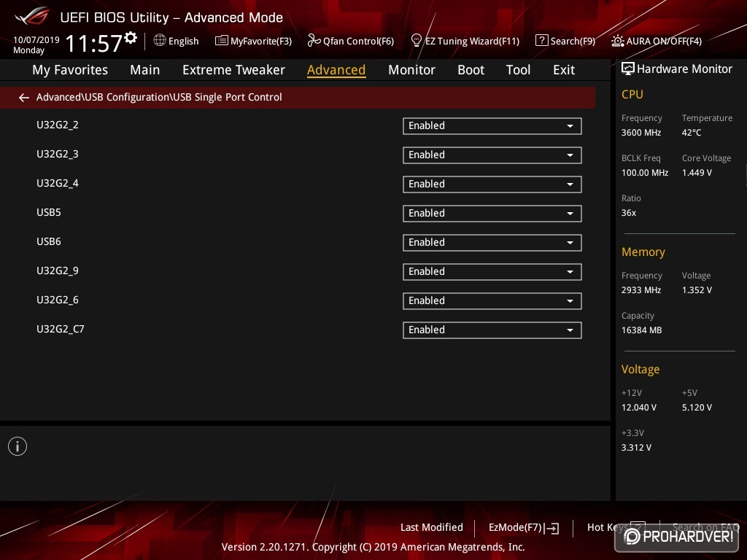The height and width of the screenshot is (560, 747).
Task: Click the USB6 setting label
Action: (x=49, y=241)
